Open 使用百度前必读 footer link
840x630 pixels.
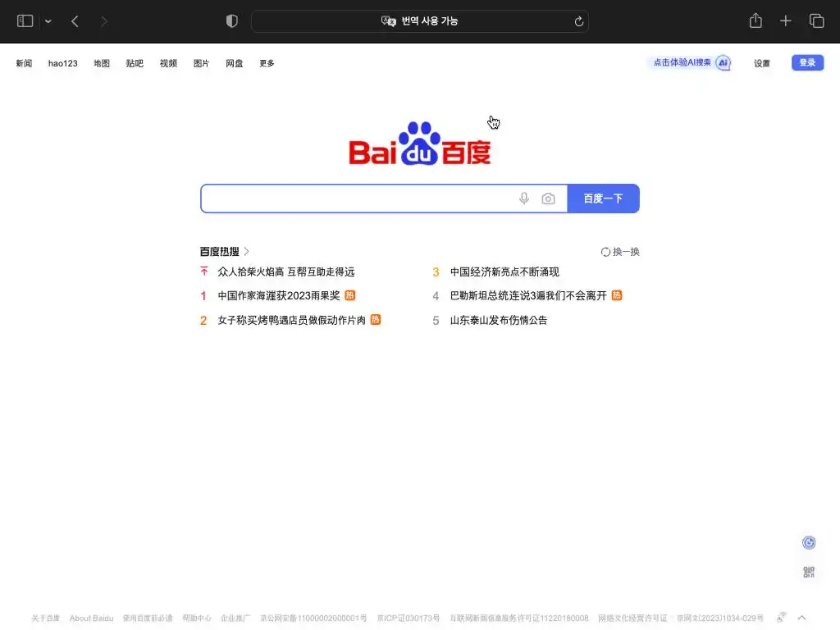pyautogui.click(x=148, y=619)
